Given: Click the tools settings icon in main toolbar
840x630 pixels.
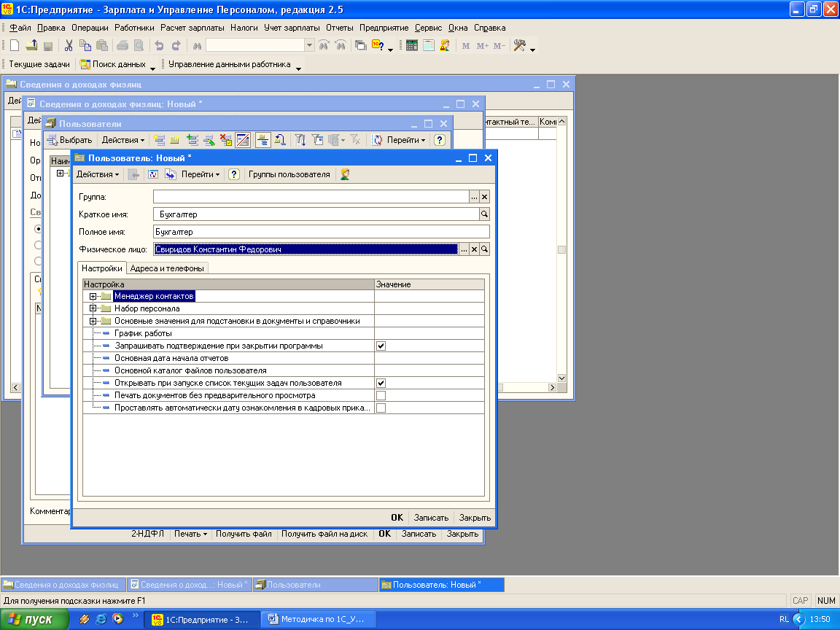Looking at the screenshot, I should coord(519,45).
